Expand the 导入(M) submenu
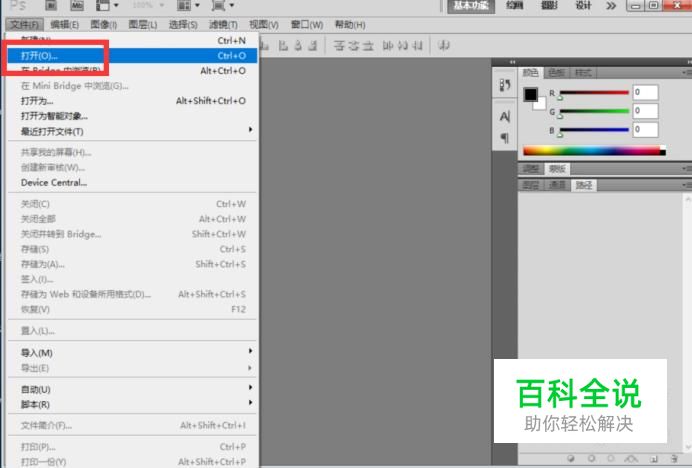This screenshot has width=692, height=468. pyautogui.click(x=132, y=352)
